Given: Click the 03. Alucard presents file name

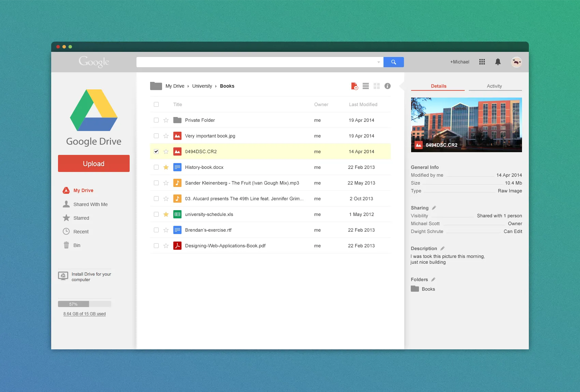Looking at the screenshot, I should click(x=244, y=199).
